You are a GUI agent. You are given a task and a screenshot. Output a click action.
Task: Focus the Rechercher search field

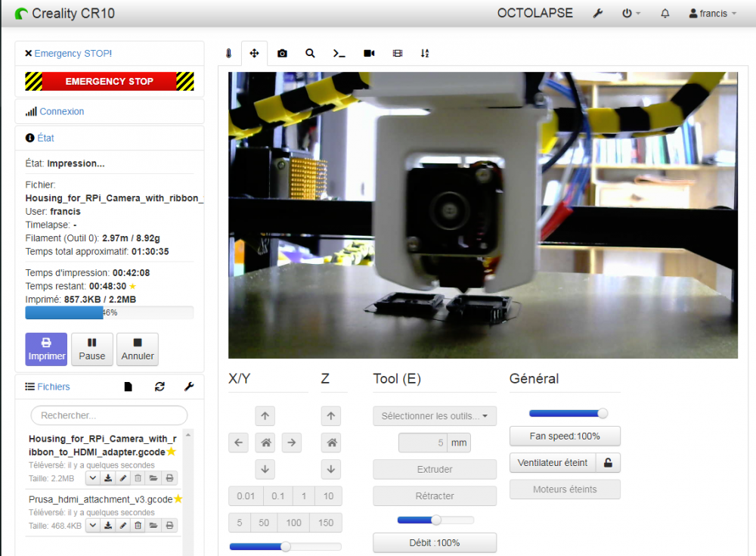pyautogui.click(x=109, y=415)
